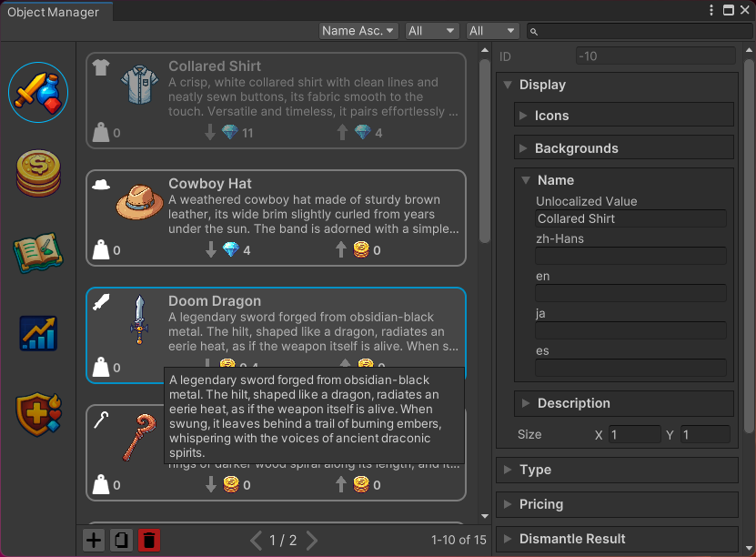
Task: Open the Name Asc. sort dropdown
Action: pyautogui.click(x=358, y=31)
